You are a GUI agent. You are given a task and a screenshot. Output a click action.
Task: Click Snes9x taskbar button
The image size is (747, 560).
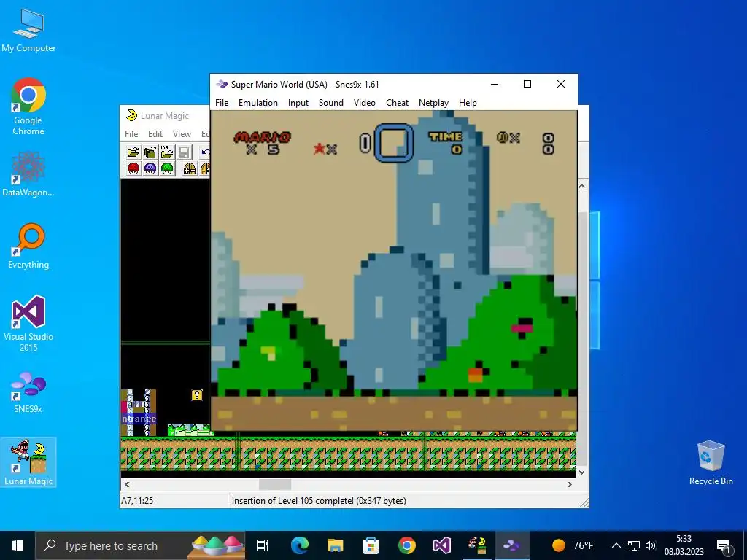[x=512, y=545]
